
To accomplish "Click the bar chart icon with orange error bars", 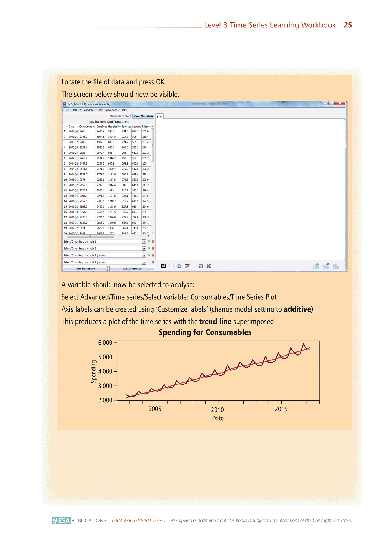I will [x=336, y=266].
